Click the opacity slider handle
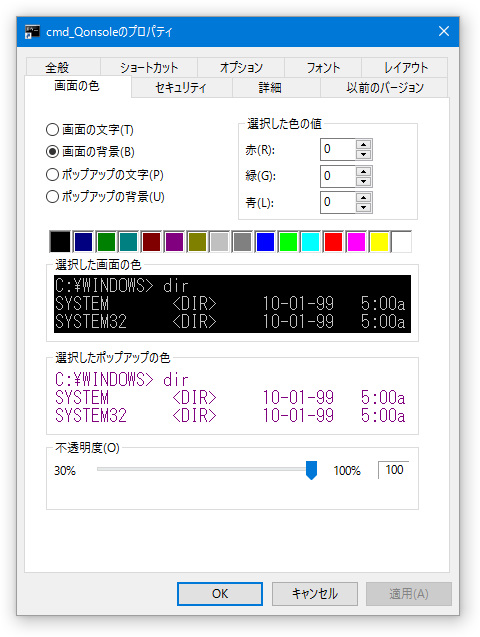The image size is (480, 637). tap(311, 470)
